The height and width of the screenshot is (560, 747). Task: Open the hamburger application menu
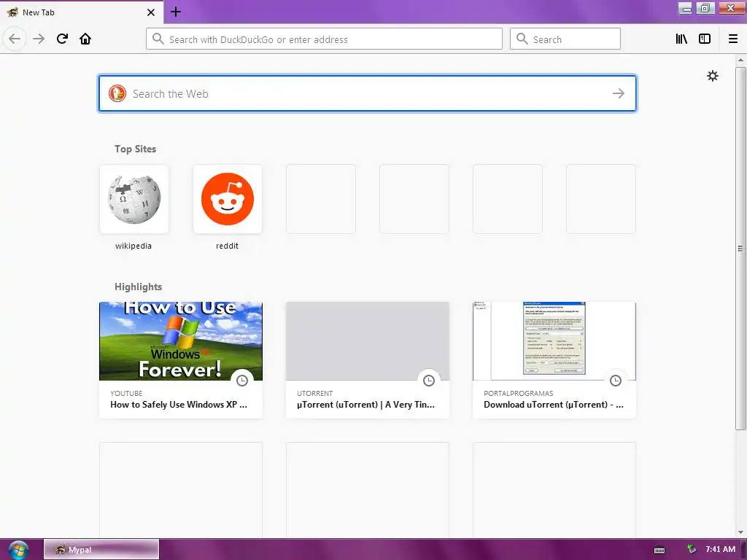733,39
